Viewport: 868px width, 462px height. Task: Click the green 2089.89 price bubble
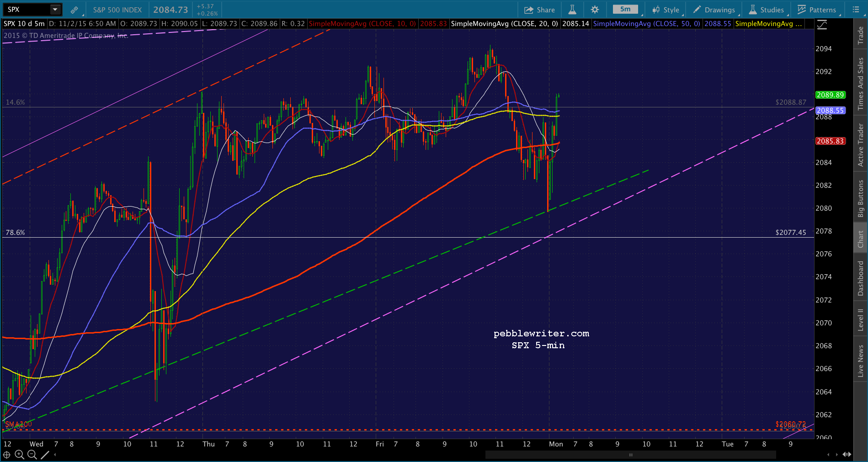pos(830,95)
